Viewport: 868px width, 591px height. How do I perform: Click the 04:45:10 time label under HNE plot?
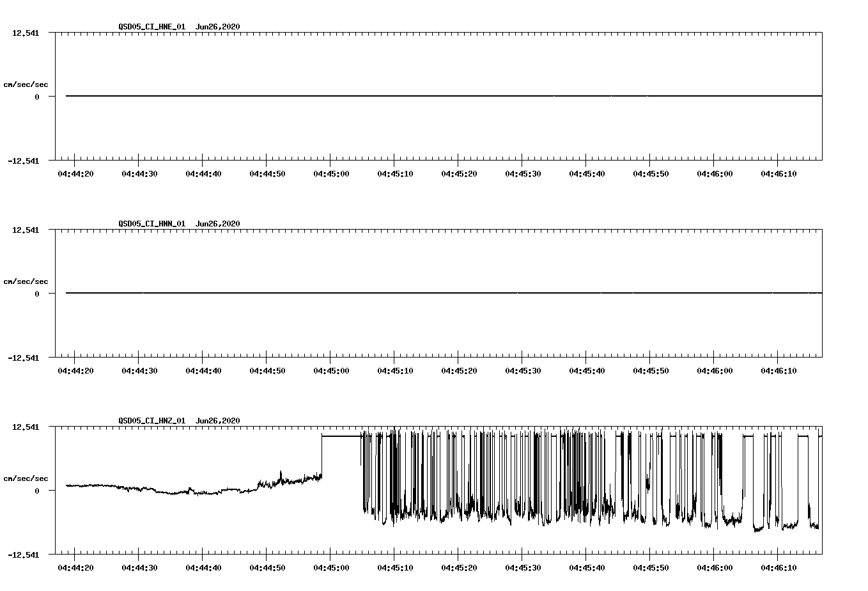click(395, 174)
